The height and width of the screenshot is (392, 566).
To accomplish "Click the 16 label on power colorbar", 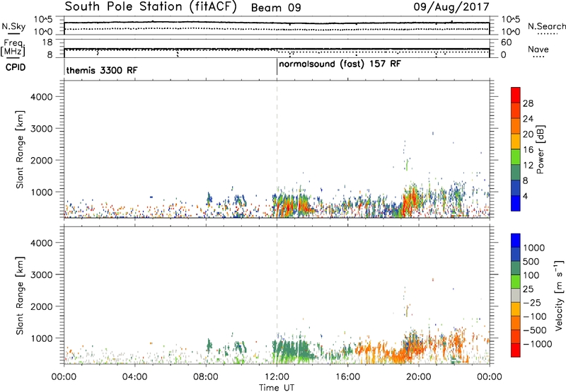I will pos(528,150).
